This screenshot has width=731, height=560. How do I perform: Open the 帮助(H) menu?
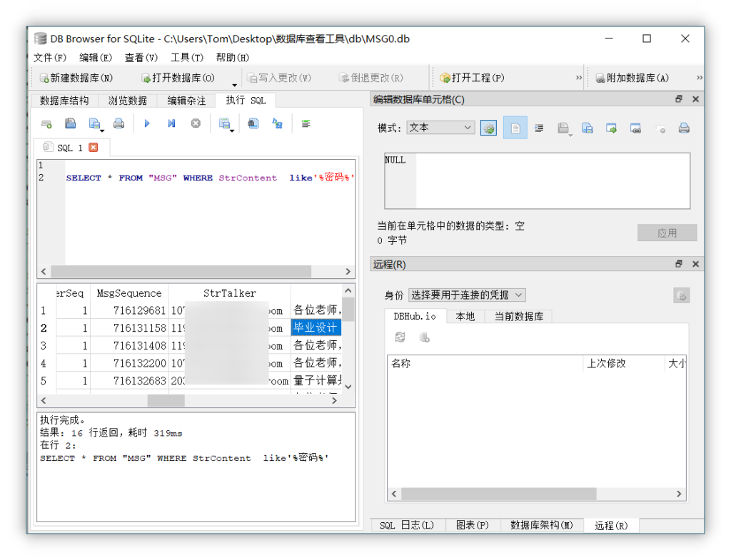click(233, 57)
